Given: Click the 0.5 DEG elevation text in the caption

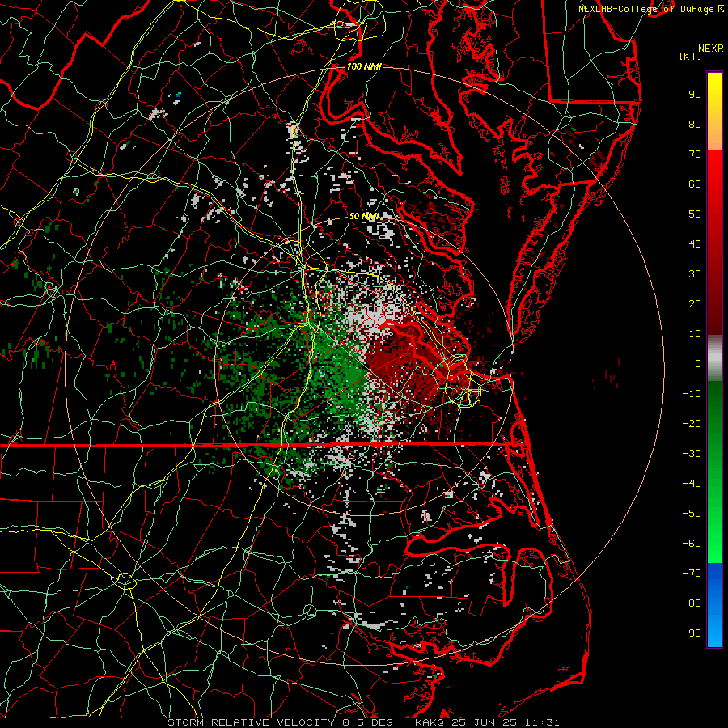Looking at the screenshot, I should (x=367, y=722).
